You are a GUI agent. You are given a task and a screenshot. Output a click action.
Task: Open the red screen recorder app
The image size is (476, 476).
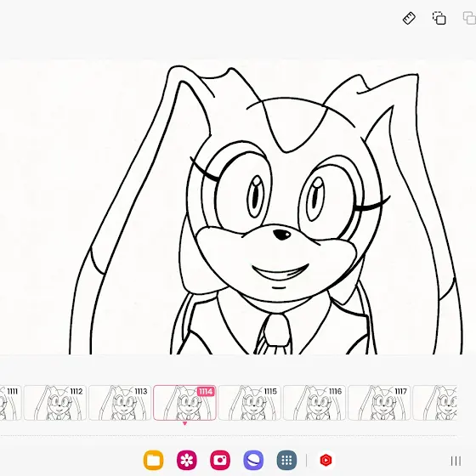click(326, 460)
